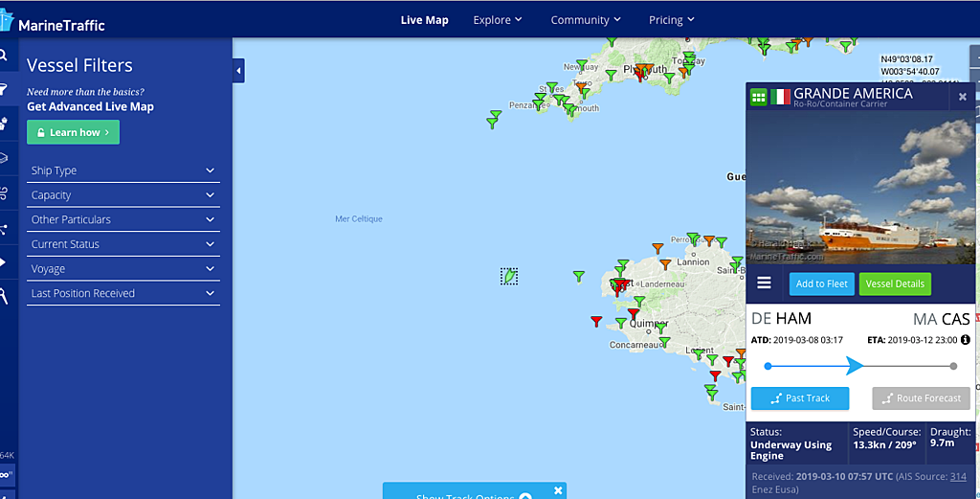Open the search icon in left sidebar
The image size is (980, 499).
[x=3, y=55]
